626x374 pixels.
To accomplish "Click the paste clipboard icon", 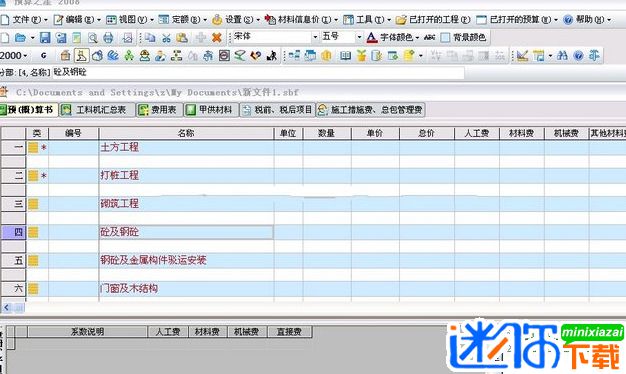I will click(x=182, y=38).
